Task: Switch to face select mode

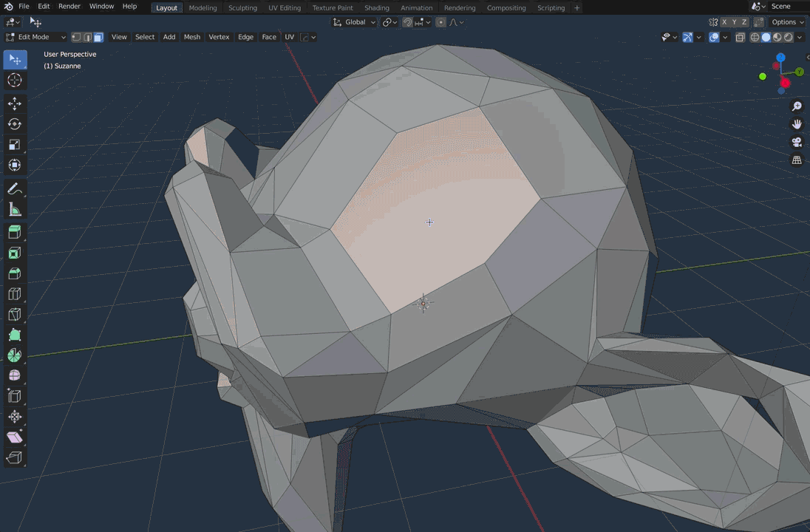Action: (100, 37)
